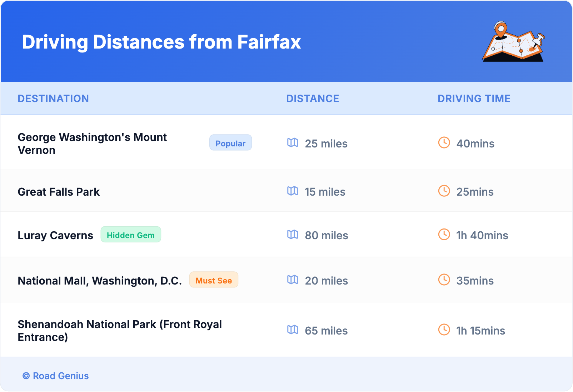
Task: Click the clock icon beside 40mins
Action: [x=444, y=143]
